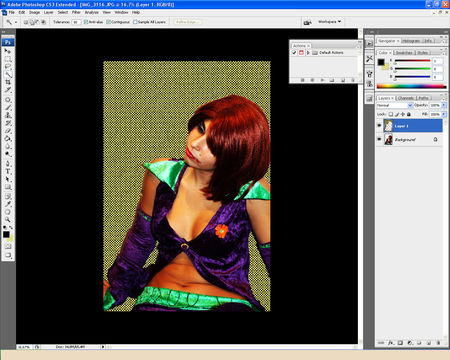Toggle Lock all in Layers panel

(x=409, y=114)
